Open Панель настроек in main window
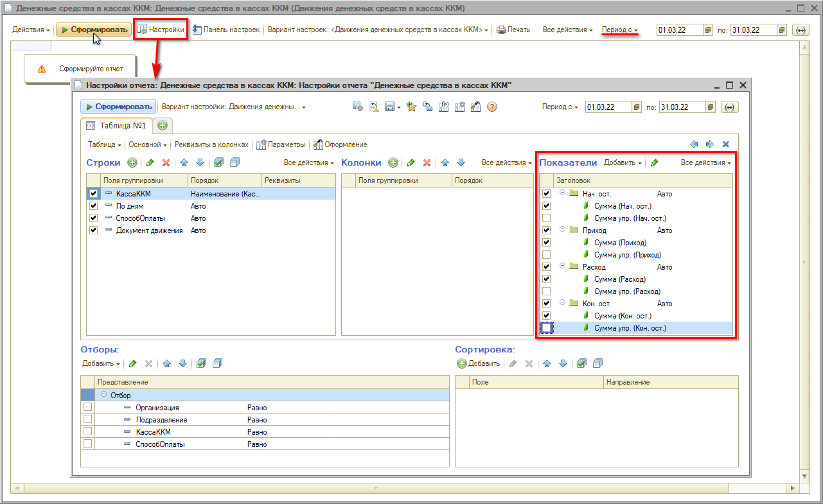The height and width of the screenshot is (504, 823). [226, 30]
